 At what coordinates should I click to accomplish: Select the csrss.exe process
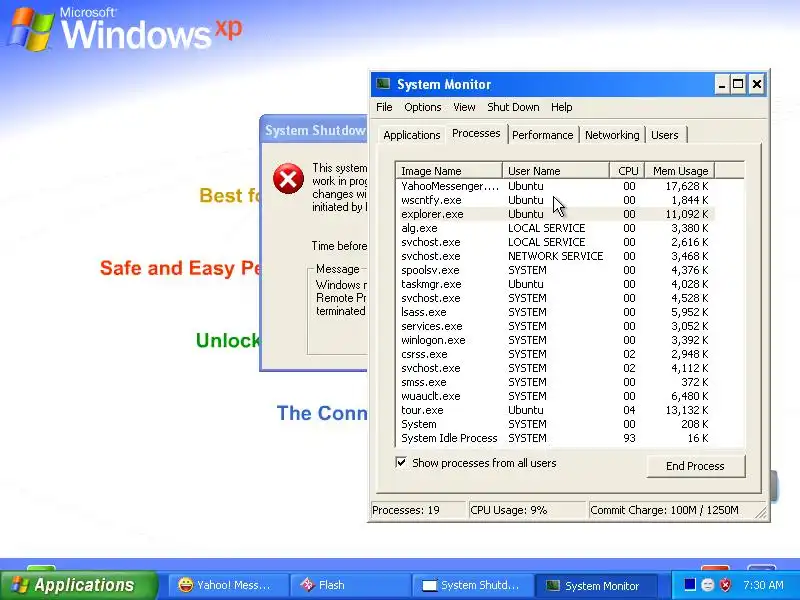(x=555, y=354)
